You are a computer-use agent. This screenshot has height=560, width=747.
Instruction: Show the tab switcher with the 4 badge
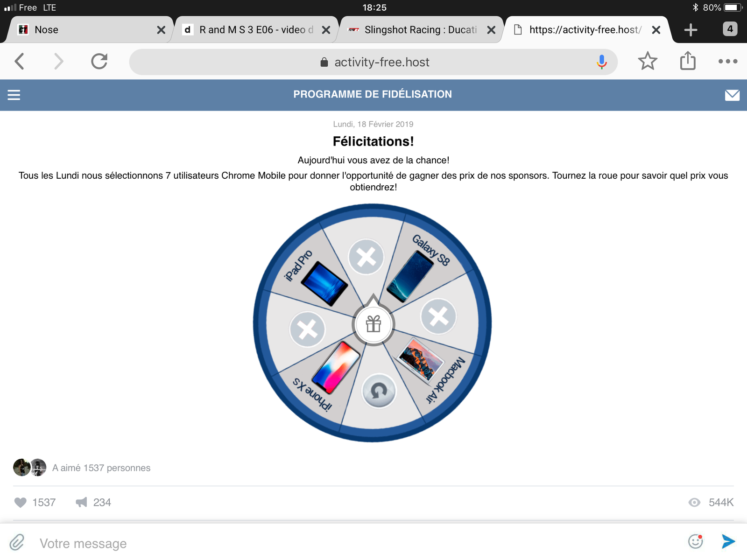coord(730,29)
